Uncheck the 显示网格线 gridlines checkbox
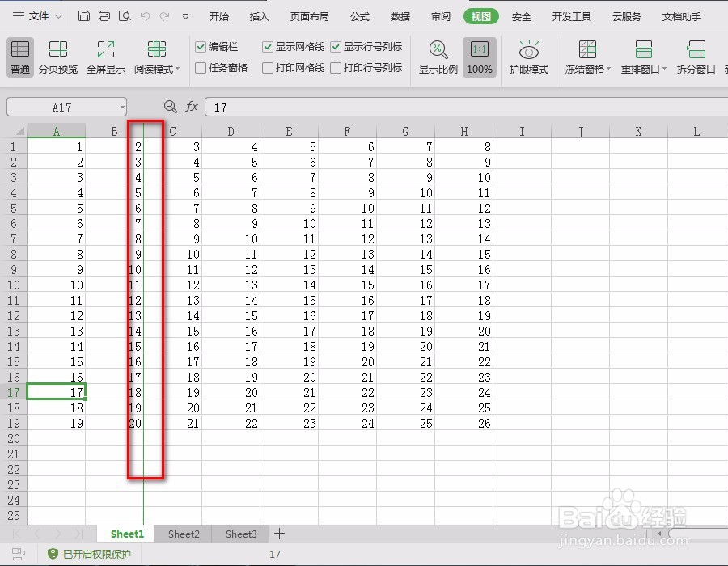728x566 pixels. (x=268, y=46)
